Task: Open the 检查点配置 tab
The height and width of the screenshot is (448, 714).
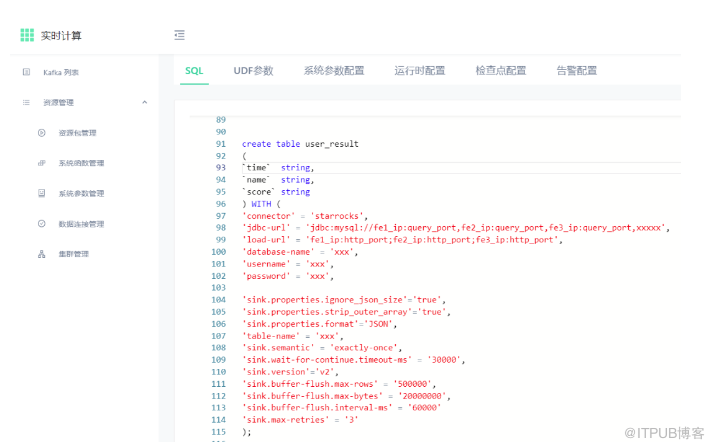Action: coord(501,71)
